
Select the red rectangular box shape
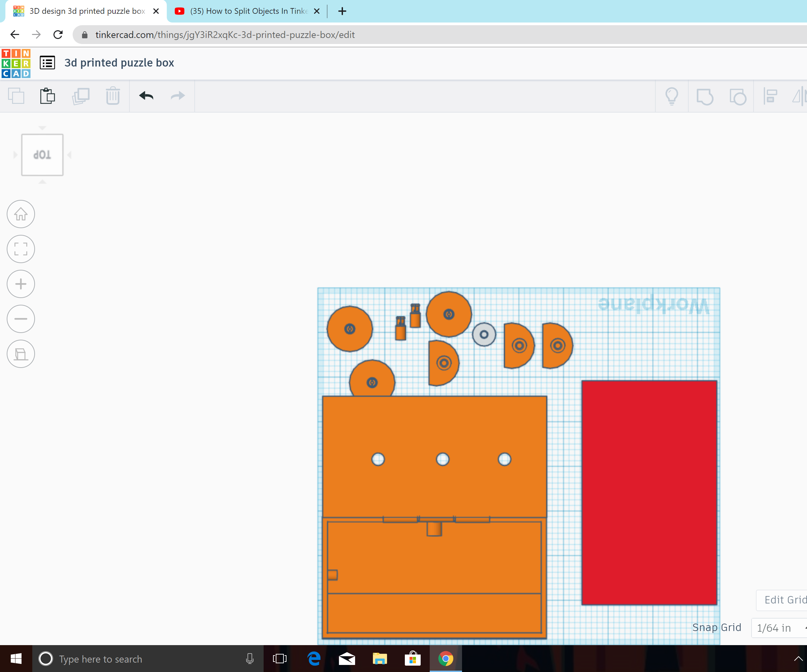[649, 492]
